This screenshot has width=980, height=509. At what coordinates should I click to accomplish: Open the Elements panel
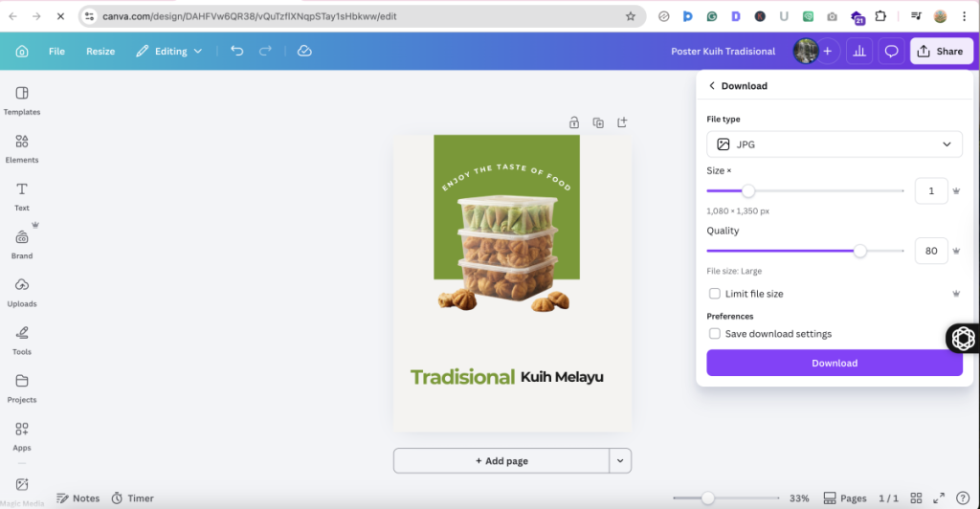(22, 148)
